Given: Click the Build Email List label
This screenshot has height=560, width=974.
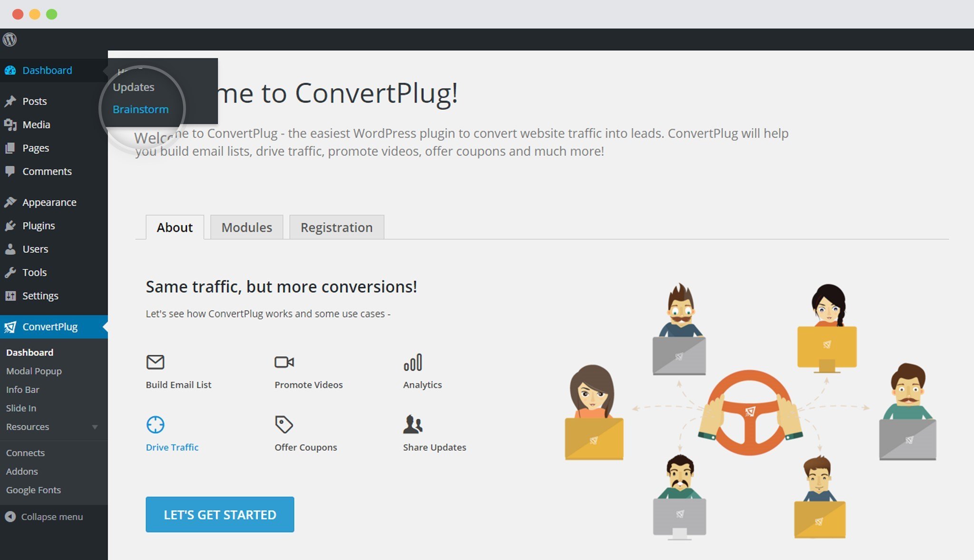Looking at the screenshot, I should [x=178, y=385].
